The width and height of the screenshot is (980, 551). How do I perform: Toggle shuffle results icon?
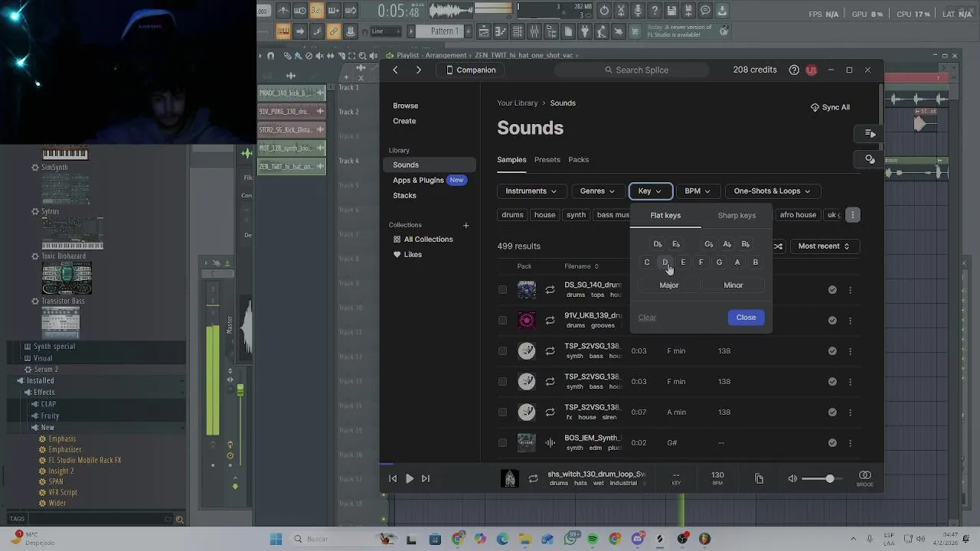[x=778, y=246]
